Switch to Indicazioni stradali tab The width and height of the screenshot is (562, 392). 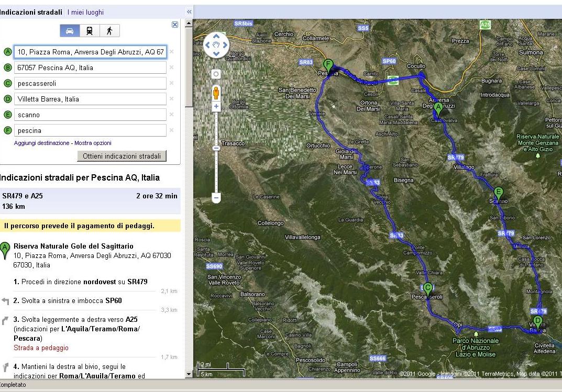[31, 12]
